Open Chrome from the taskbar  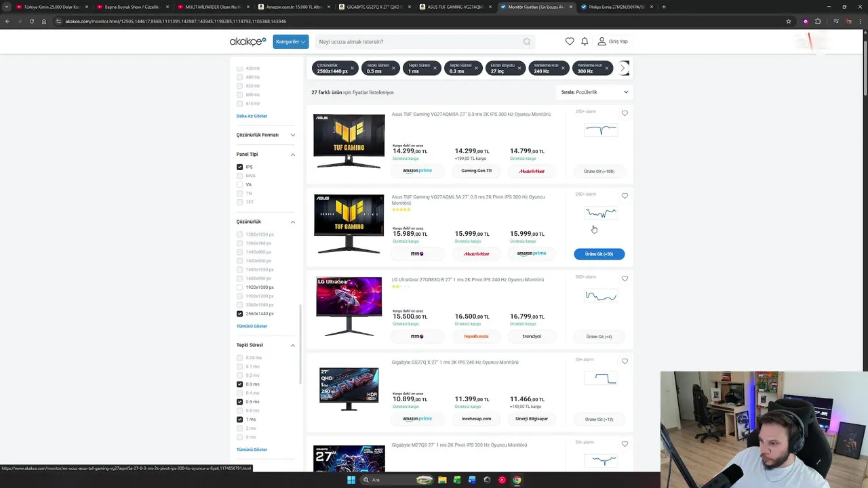pos(517,480)
